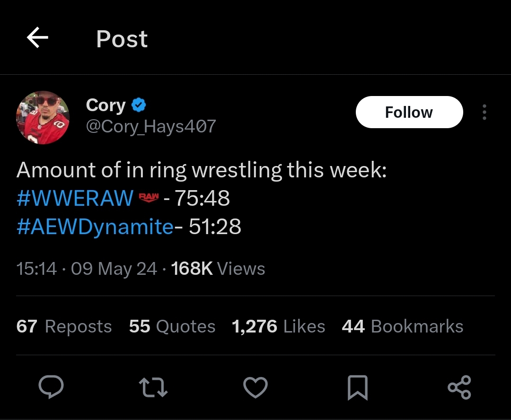This screenshot has height=420, width=511.
Task: Bookmark this post with bookmark icon
Action: pyautogui.click(x=357, y=387)
